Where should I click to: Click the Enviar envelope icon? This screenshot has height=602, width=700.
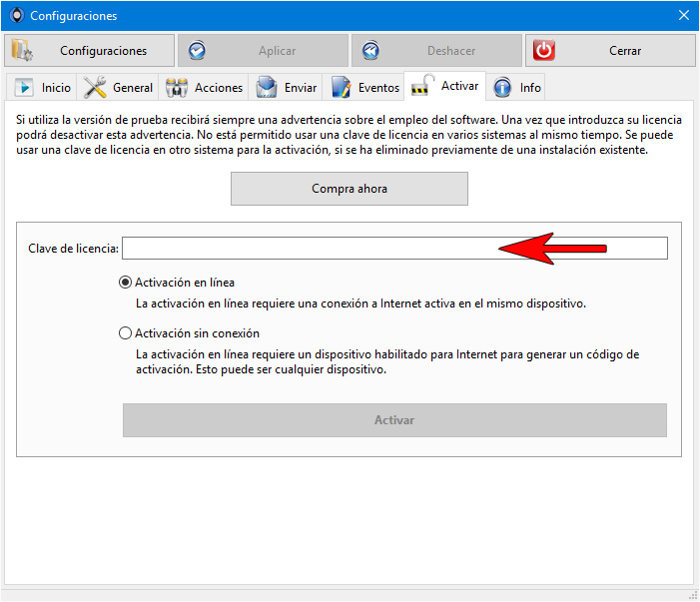tap(267, 87)
